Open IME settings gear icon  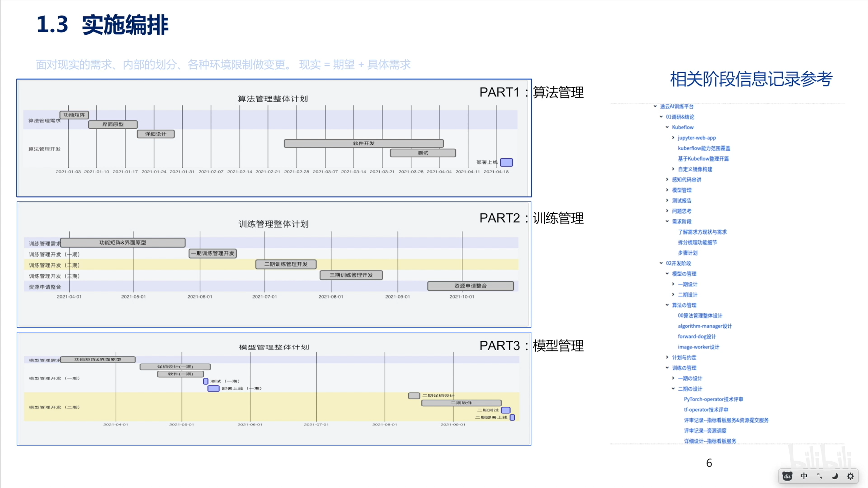850,476
